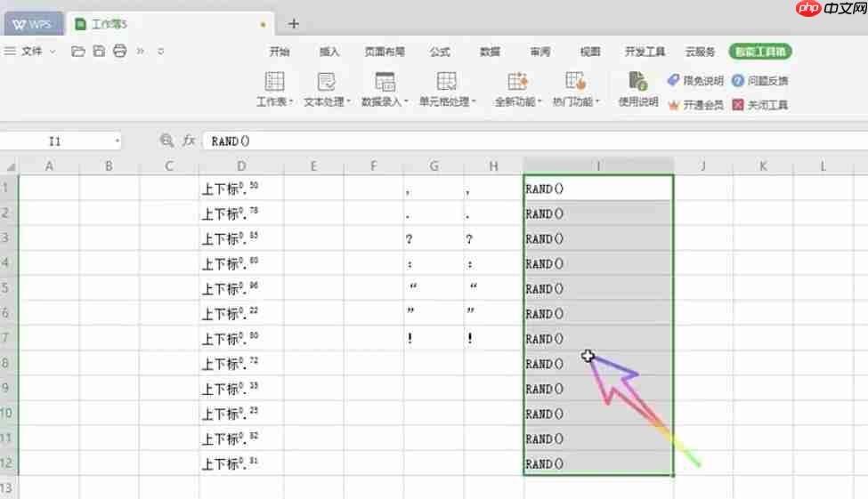Expand the 热门功能 dropdown arrow
The width and height of the screenshot is (868, 499).
click(x=597, y=102)
